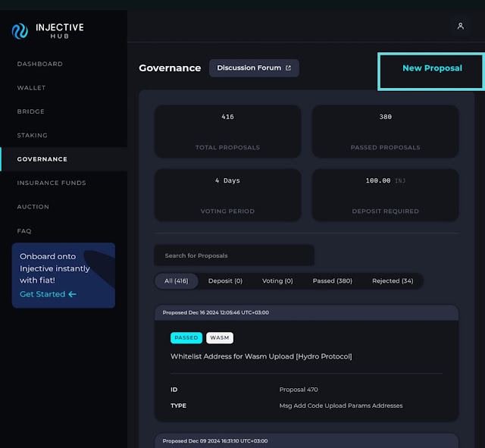Go to Auction section
The image size is (485, 448).
click(x=33, y=207)
